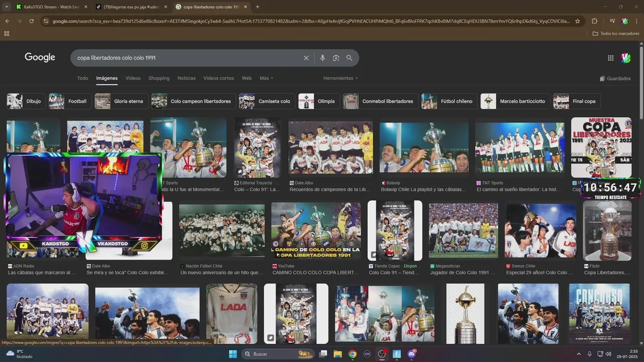644x362 pixels.
Task: Open the Todo results tab
Action: point(83,78)
